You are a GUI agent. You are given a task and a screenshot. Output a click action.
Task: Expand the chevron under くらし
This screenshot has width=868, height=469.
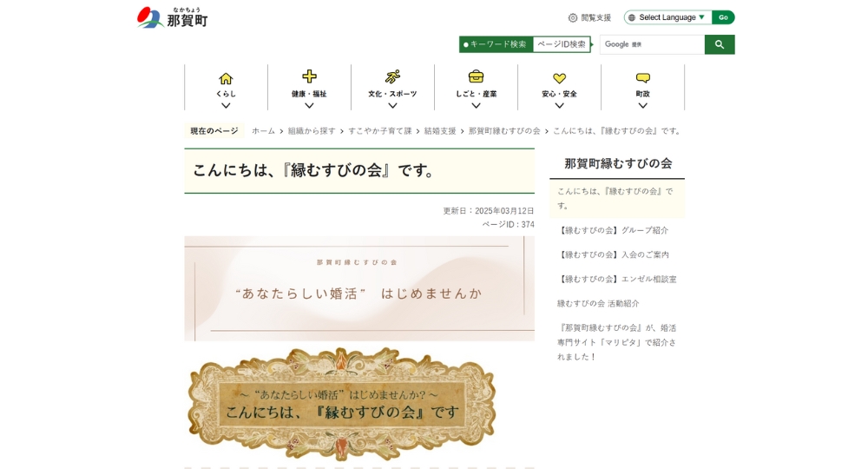point(226,105)
